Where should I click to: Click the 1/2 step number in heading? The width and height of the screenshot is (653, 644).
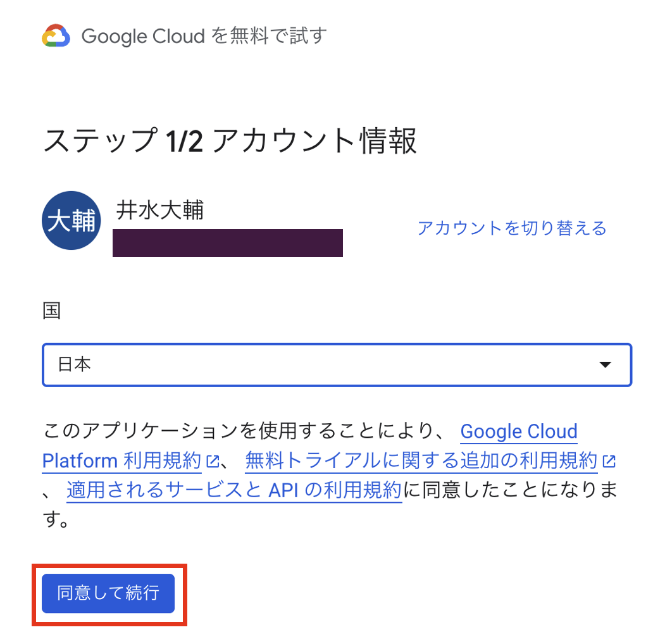tap(184, 142)
